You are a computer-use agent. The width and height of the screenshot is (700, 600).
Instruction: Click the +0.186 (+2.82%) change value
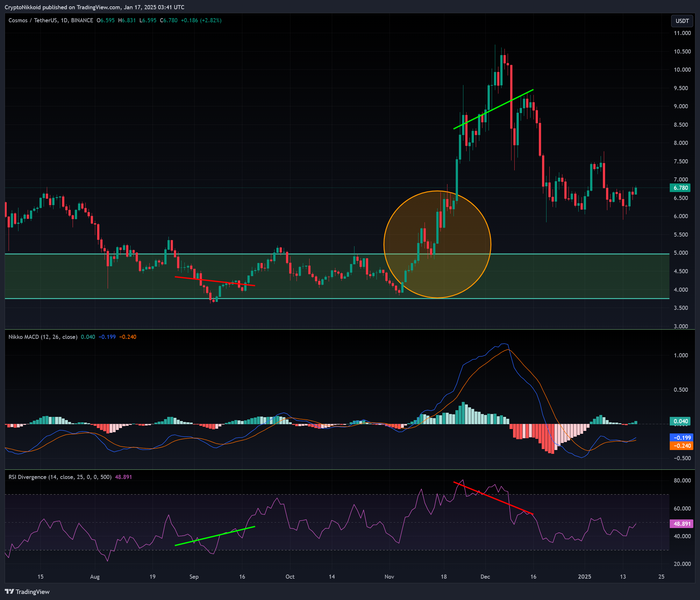(201, 20)
